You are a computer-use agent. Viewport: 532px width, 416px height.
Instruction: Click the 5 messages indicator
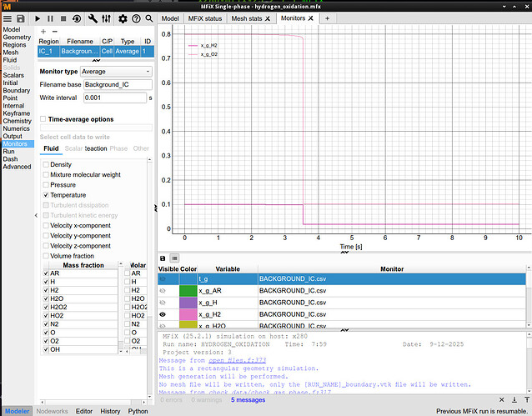pyautogui.click(x=248, y=400)
